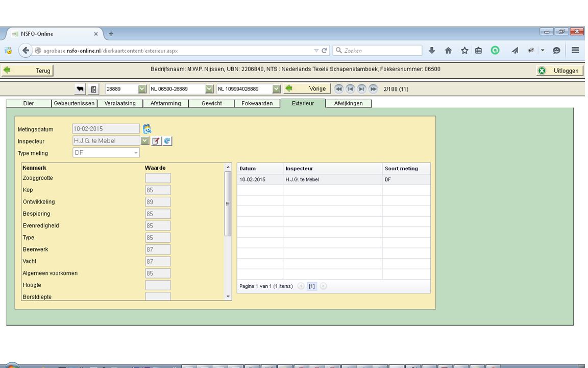Click the Terug button
Image resolution: width=588 pixels, height=368 pixels.
pyautogui.click(x=28, y=71)
